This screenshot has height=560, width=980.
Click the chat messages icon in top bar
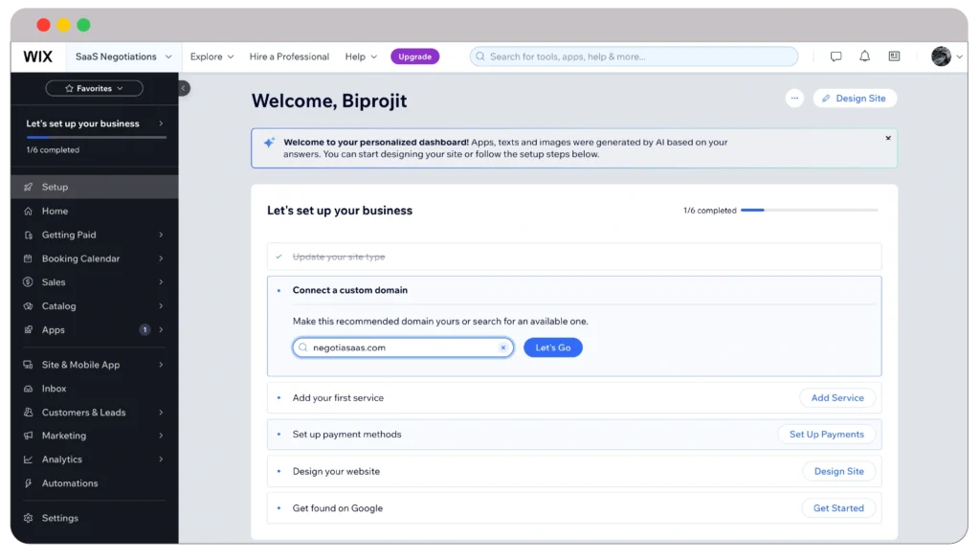(x=835, y=56)
